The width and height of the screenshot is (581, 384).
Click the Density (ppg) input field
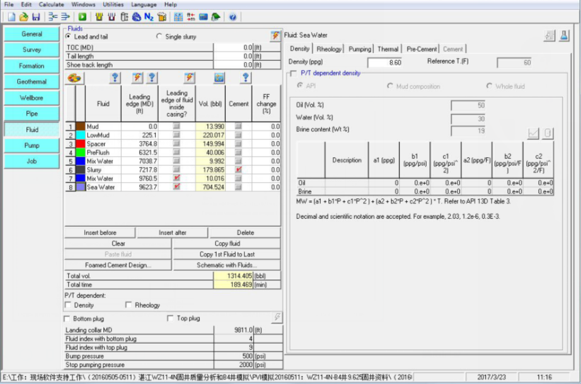point(385,62)
